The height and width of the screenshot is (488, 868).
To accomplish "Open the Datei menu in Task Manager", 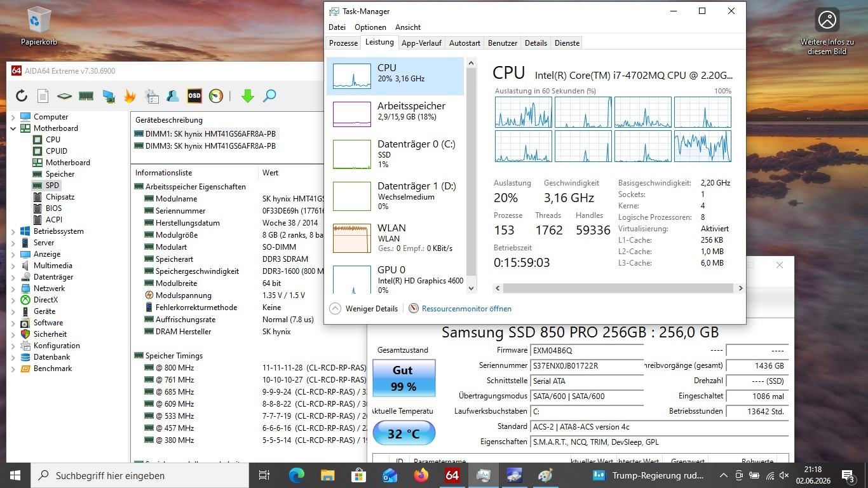I will (337, 27).
